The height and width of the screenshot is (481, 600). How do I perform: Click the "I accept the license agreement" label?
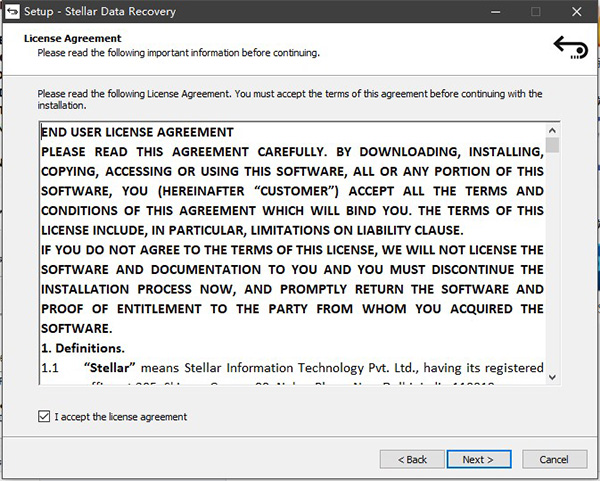point(120,417)
